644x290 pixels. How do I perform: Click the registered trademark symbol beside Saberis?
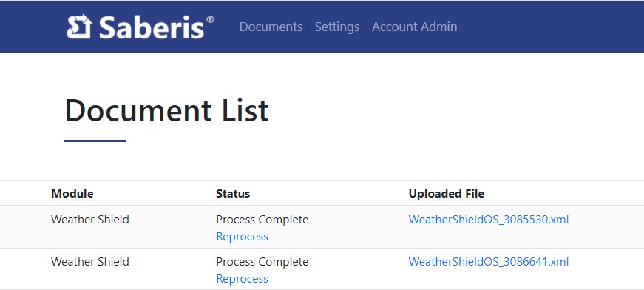(x=210, y=19)
